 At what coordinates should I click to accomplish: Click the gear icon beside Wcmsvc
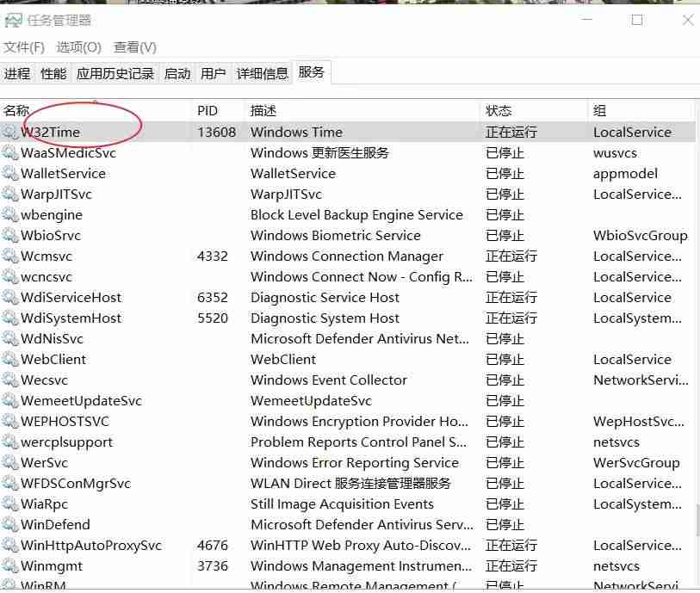pos(9,256)
